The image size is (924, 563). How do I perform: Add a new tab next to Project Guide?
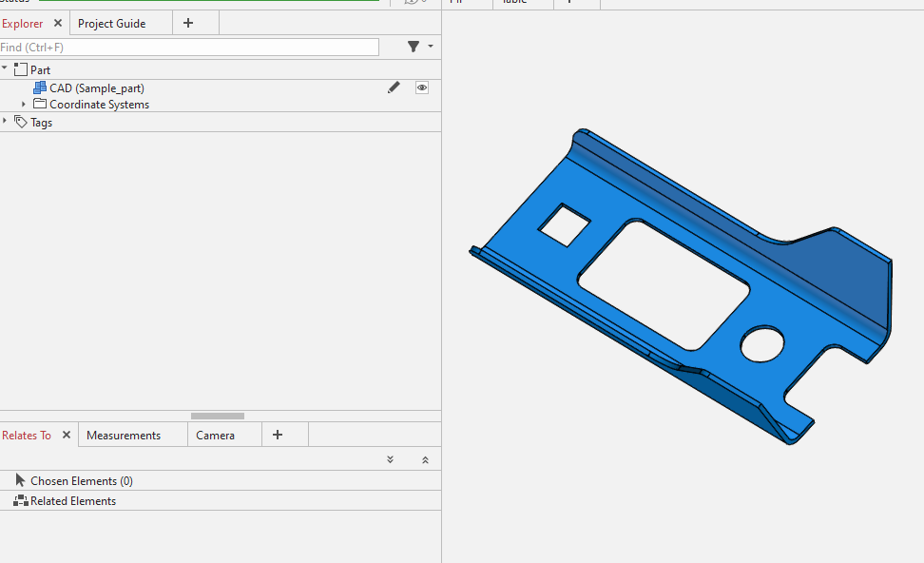click(x=188, y=23)
